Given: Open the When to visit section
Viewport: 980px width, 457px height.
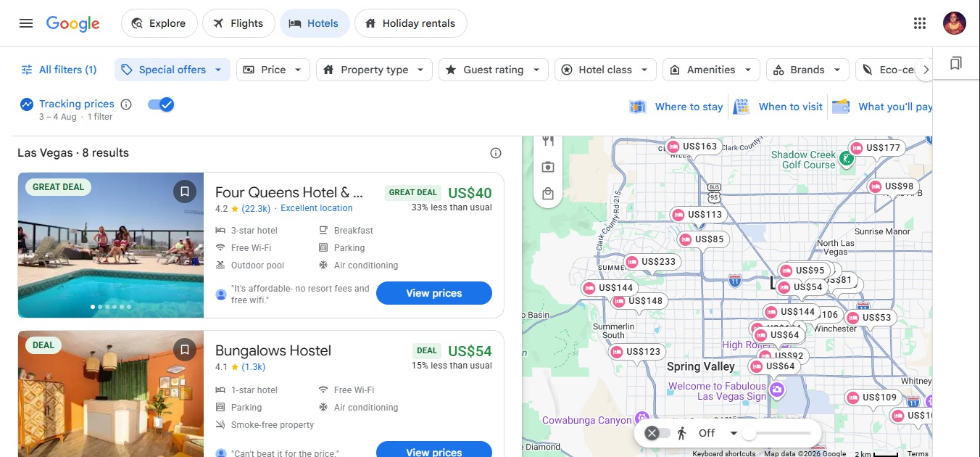Looking at the screenshot, I should [778, 107].
